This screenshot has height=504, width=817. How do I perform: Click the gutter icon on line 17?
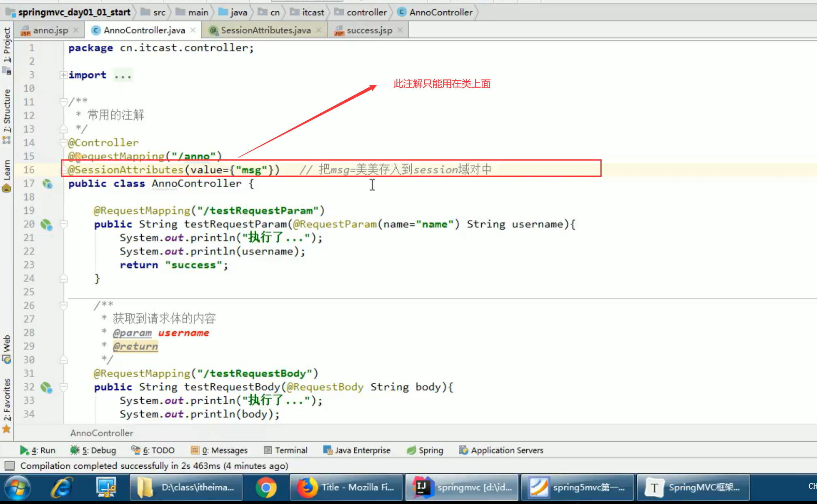(47, 184)
